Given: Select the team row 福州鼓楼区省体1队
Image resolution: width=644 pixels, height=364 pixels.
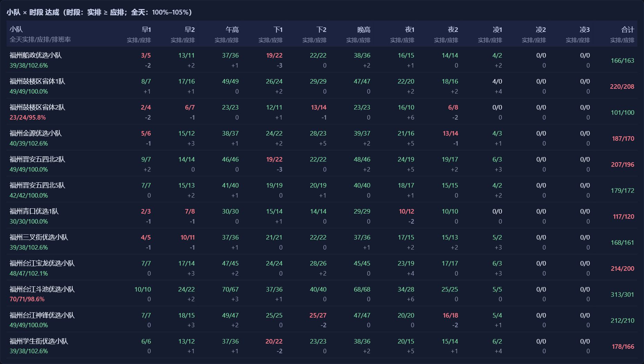Looking at the screenshot, I should [x=322, y=86].
